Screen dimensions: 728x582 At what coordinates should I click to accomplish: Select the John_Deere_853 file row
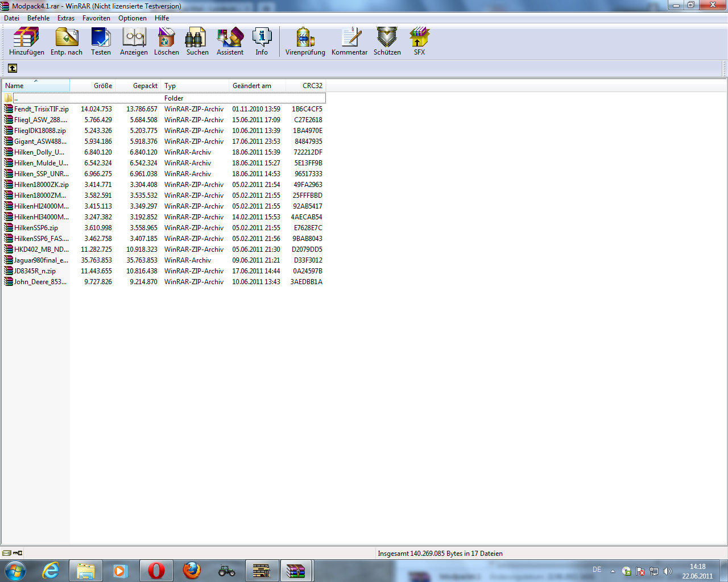[164, 282]
